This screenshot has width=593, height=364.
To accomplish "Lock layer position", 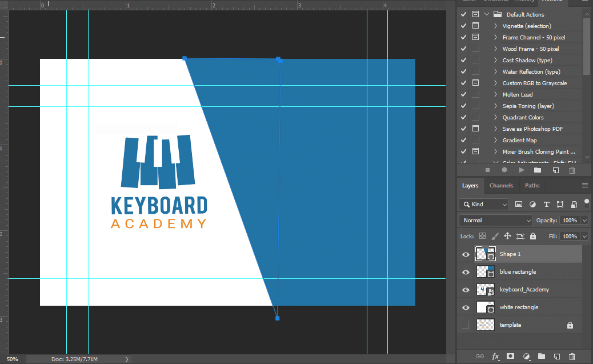I will [x=507, y=236].
